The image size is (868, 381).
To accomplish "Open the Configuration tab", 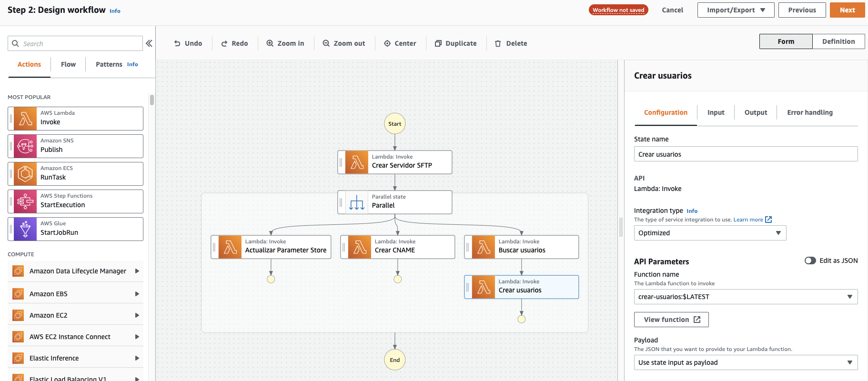I will click(666, 112).
